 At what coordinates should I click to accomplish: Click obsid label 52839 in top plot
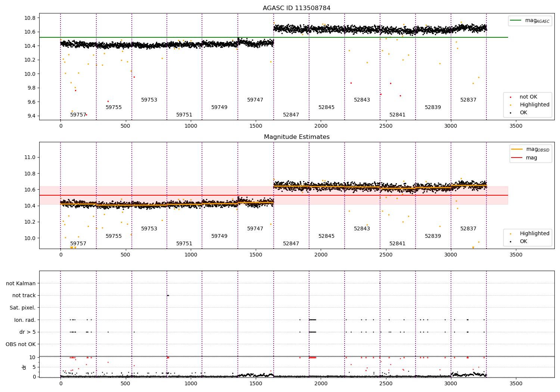pos(433,108)
